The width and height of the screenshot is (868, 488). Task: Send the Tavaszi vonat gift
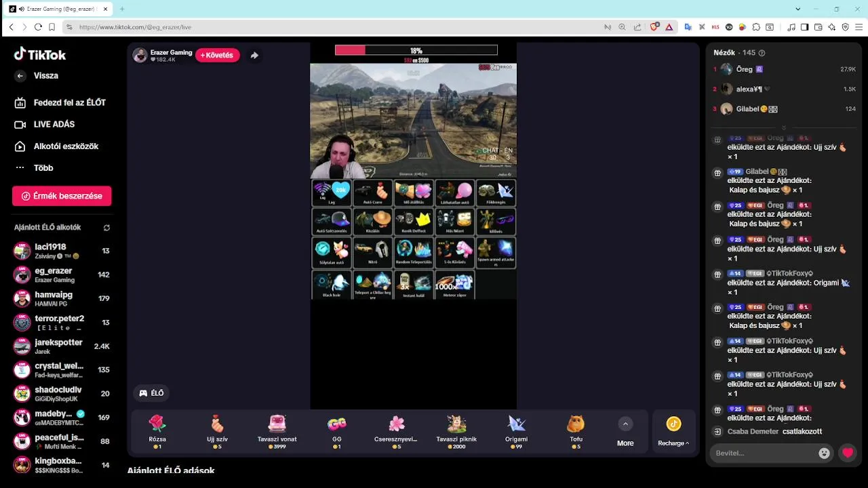coord(277,432)
